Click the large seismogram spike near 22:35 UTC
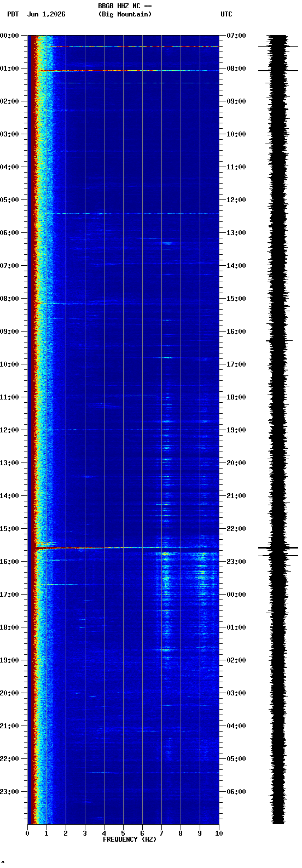Viewport: 302px width, 868px height. click(278, 547)
